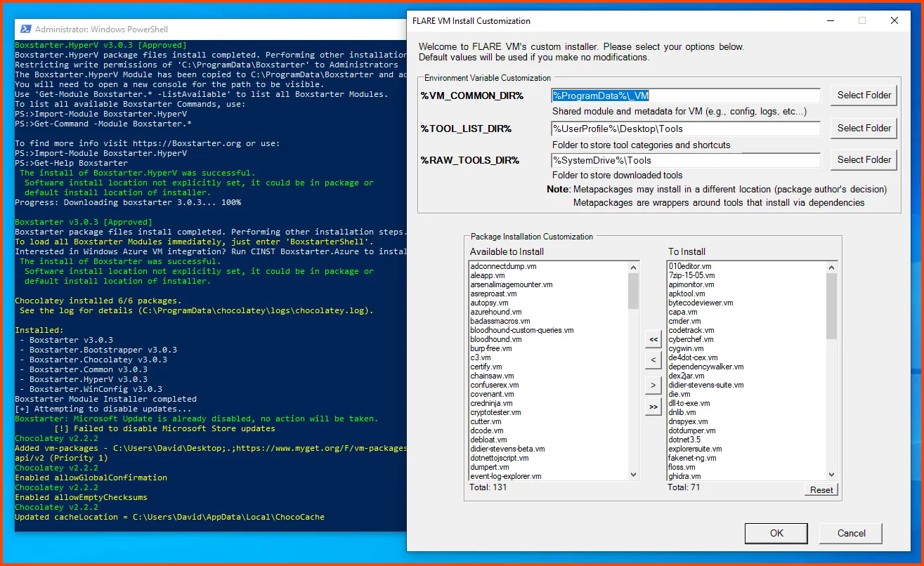Select cutter.vm package
924x566 pixels.
click(486, 422)
